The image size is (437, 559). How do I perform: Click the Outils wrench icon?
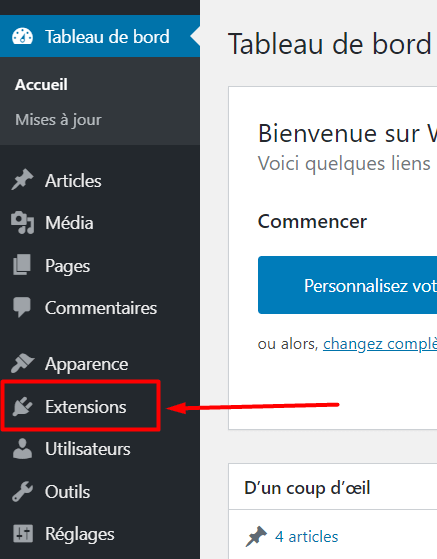22,491
